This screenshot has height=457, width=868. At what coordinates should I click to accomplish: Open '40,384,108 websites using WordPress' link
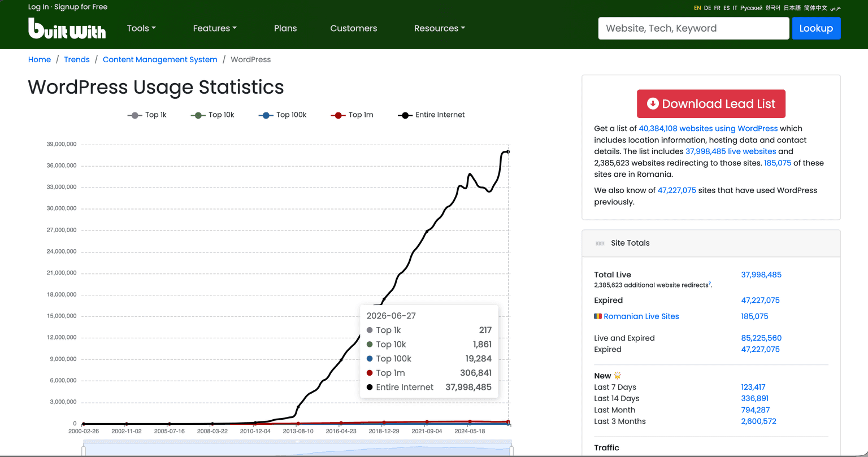tap(708, 128)
